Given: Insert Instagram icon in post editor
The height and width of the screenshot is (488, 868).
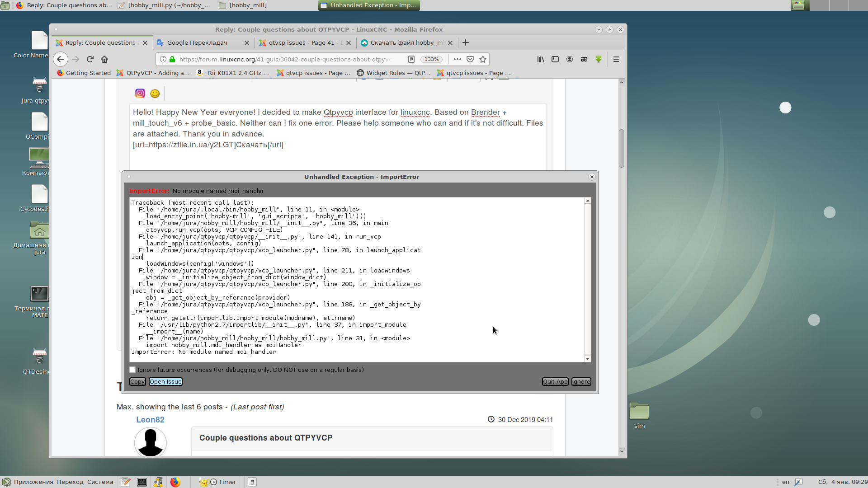Looking at the screenshot, I should 140,94.
